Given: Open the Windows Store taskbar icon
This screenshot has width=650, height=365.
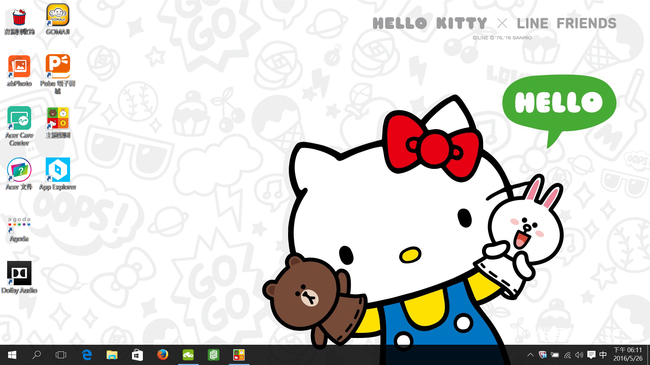Looking at the screenshot, I should click(137, 355).
